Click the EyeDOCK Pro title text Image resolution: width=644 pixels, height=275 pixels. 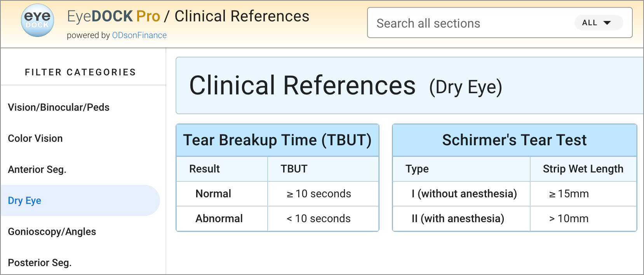point(113,16)
